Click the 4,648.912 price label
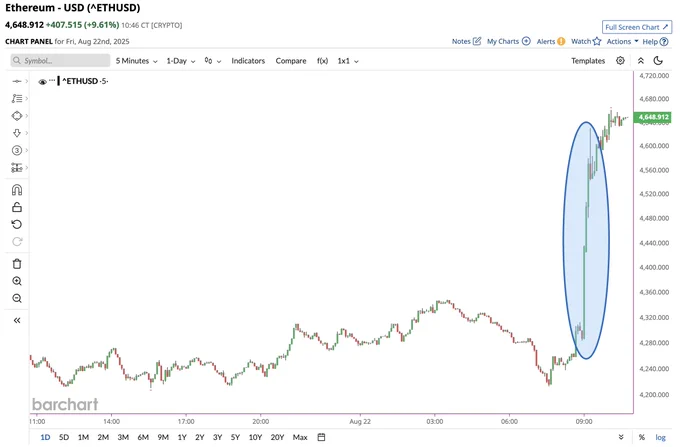 tap(653, 117)
